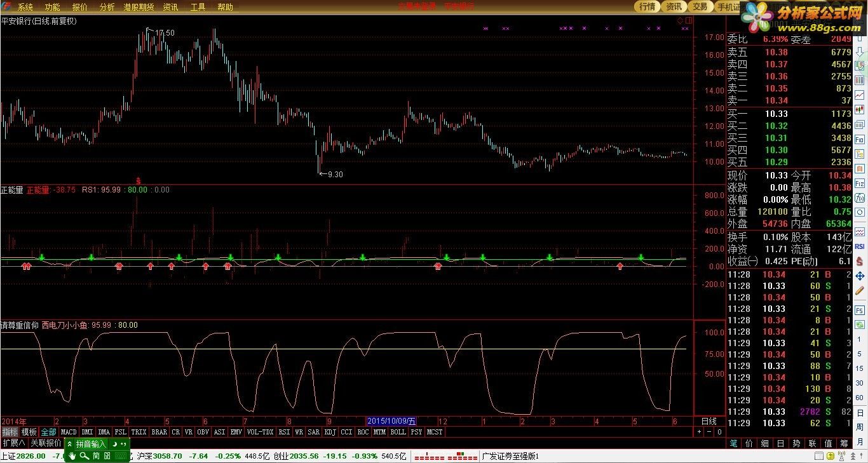Screen dimensions: 868x463
Task: Switch indicator to VOL-TDX
Action: pos(260,432)
